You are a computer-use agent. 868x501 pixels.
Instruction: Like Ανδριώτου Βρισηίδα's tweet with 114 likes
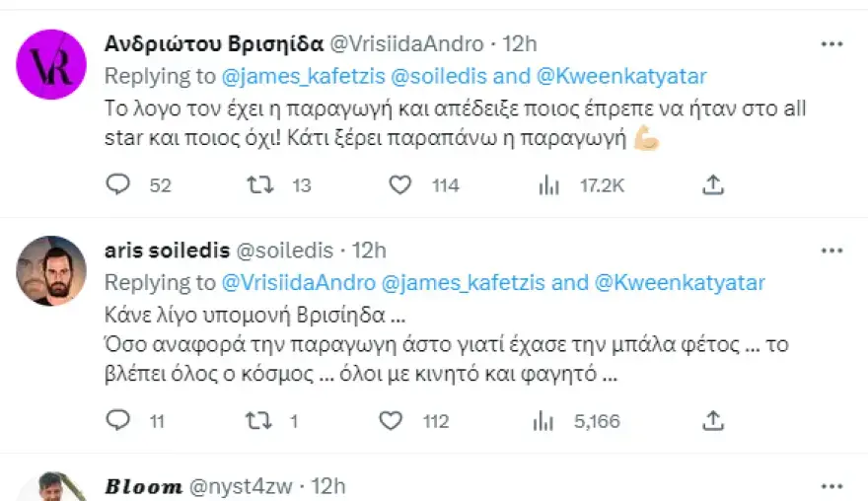[x=398, y=184]
